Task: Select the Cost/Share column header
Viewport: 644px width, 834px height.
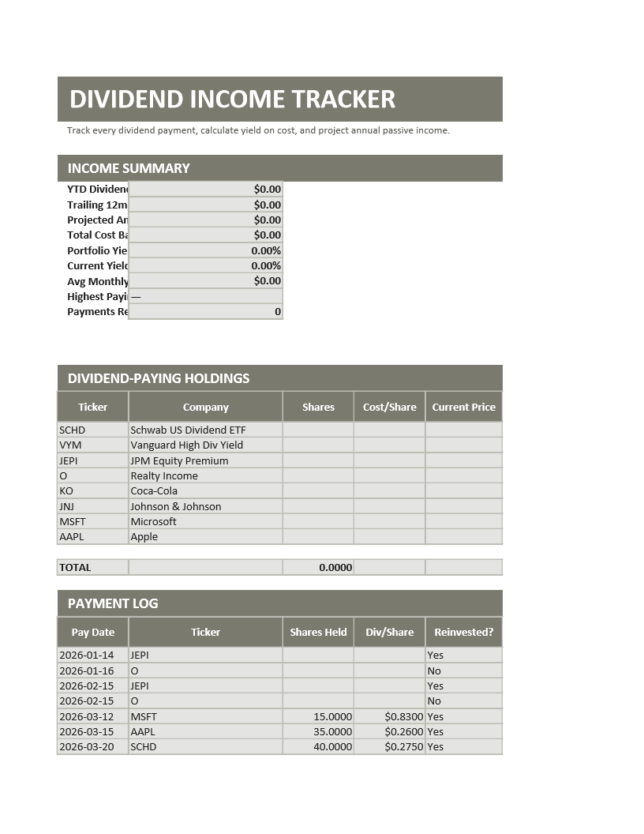Action: point(390,407)
